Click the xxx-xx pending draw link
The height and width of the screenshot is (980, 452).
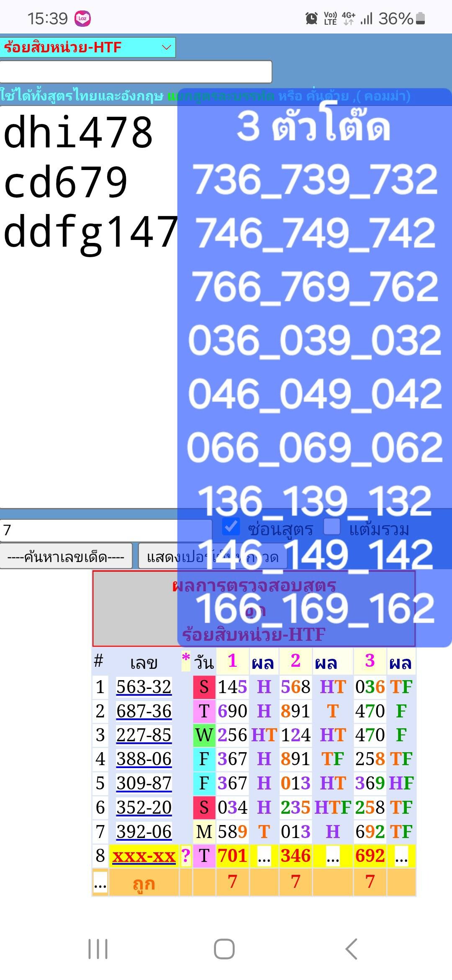pos(144,856)
